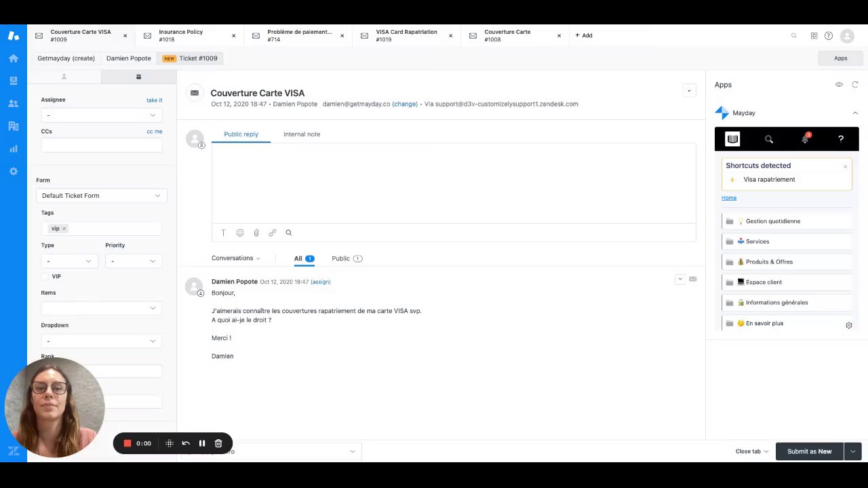Screen dimensions: 868x488
Task: Click the Apps button
Action: tap(841, 58)
